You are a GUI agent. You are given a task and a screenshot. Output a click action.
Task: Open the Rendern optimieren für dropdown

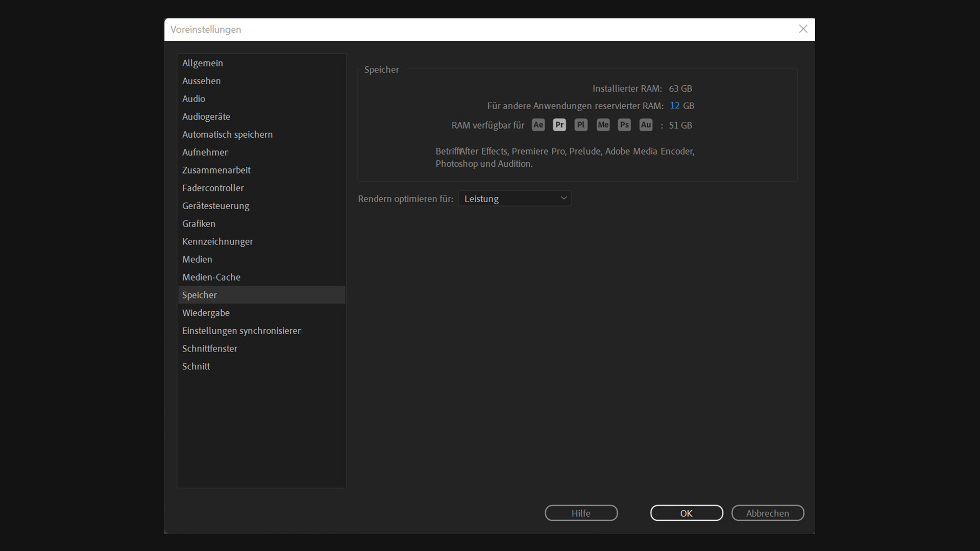pos(514,198)
